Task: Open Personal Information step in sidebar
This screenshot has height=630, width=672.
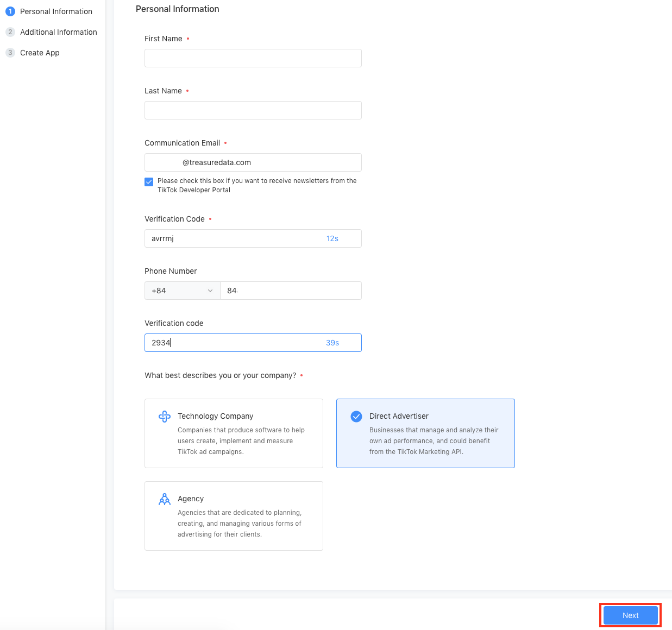Action: 56,11
